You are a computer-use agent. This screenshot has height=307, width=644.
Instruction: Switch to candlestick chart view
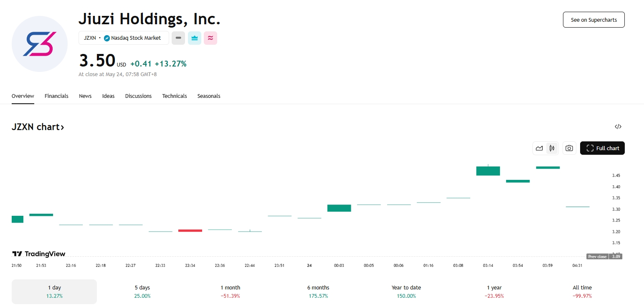(x=552, y=148)
